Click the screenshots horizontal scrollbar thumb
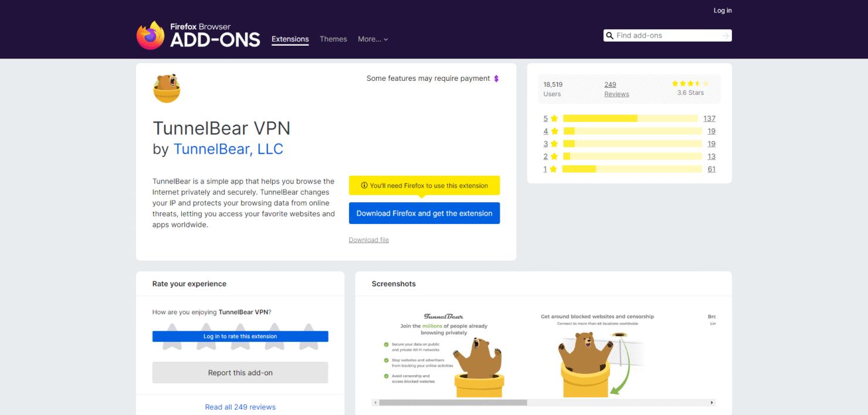The width and height of the screenshot is (868, 415). point(453,403)
